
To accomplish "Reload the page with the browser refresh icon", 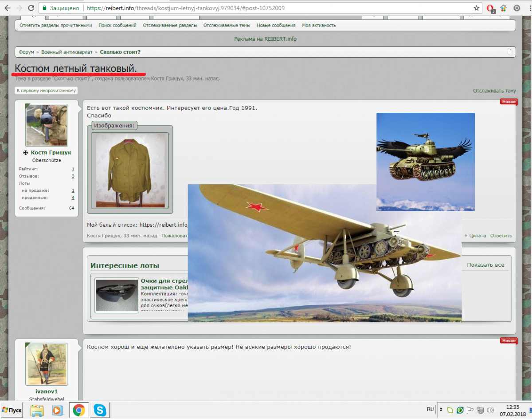I will 31,8.
